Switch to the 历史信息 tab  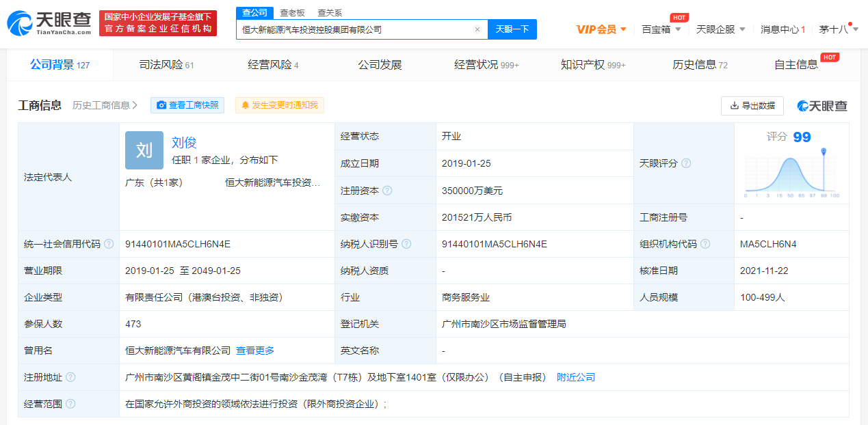[700, 65]
